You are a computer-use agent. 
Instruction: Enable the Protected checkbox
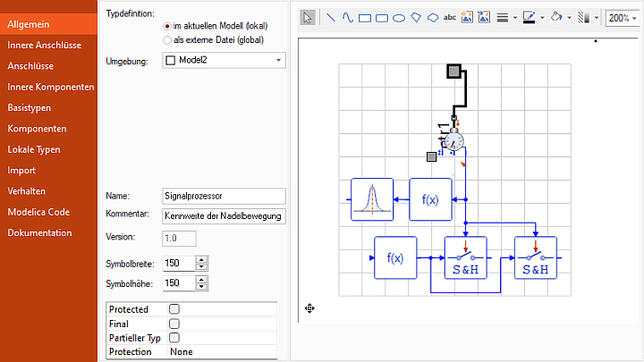(x=174, y=309)
